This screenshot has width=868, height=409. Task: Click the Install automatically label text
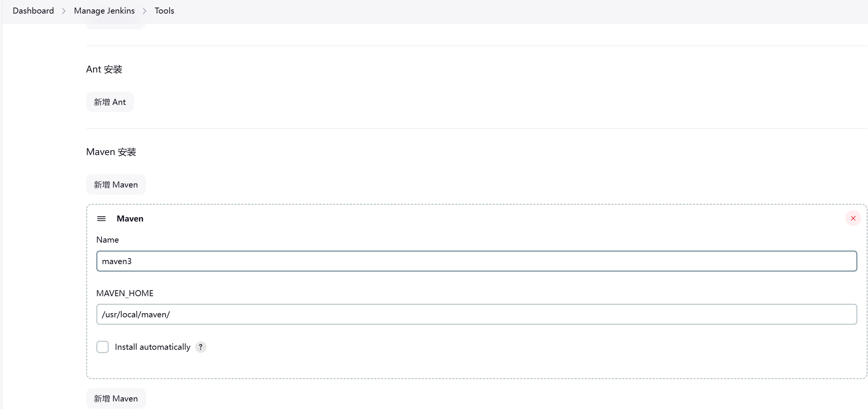[x=153, y=347]
